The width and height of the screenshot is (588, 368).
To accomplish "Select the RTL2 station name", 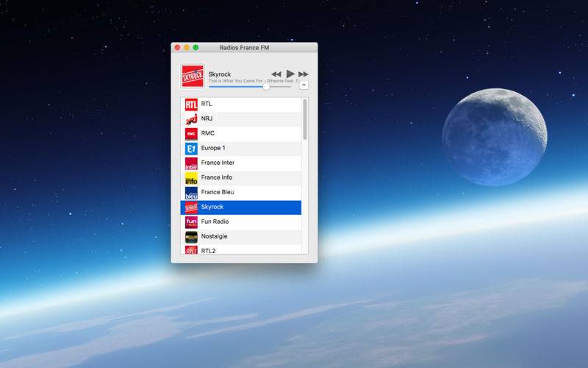I will (x=208, y=250).
